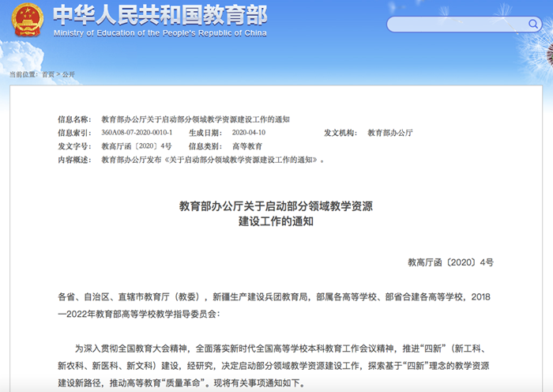This screenshot has width=553, height=392.
Task: Select the date 2020-04-10
Action: tap(249, 133)
